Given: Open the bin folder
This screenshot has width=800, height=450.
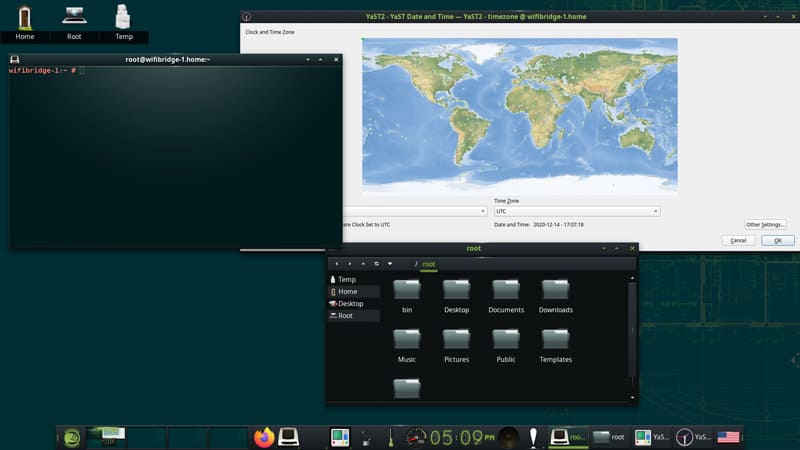Looking at the screenshot, I should pos(407,296).
